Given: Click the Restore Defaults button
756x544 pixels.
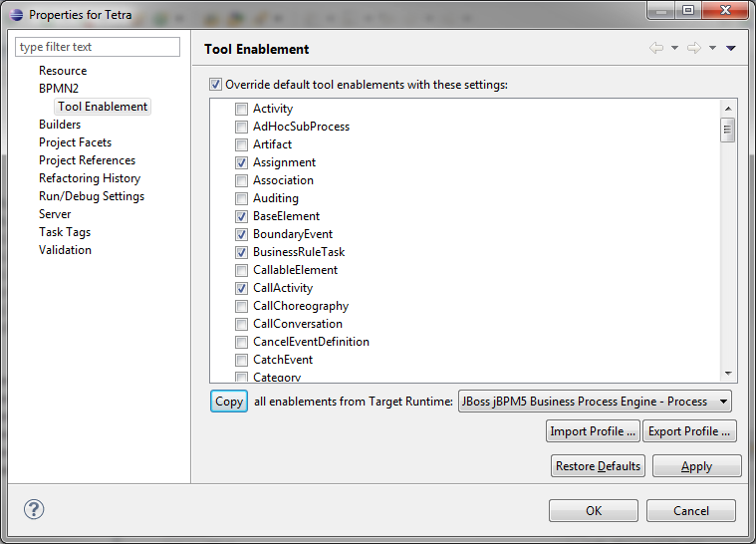Looking at the screenshot, I should (598, 466).
